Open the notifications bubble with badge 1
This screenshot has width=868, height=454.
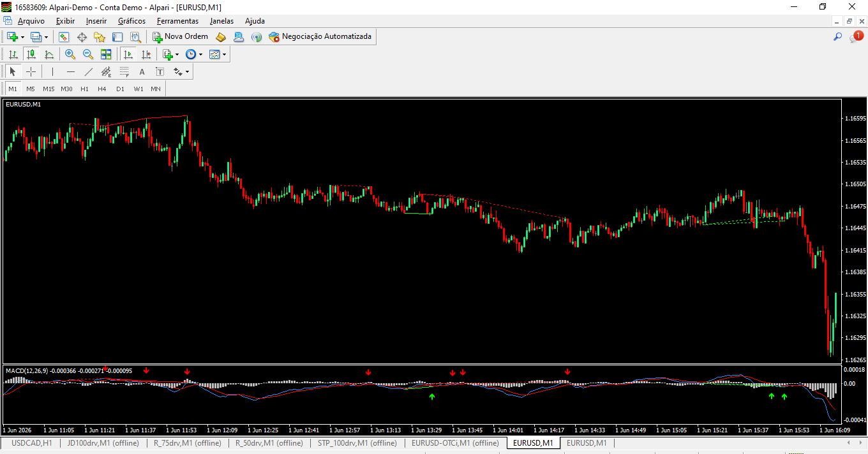click(x=856, y=37)
